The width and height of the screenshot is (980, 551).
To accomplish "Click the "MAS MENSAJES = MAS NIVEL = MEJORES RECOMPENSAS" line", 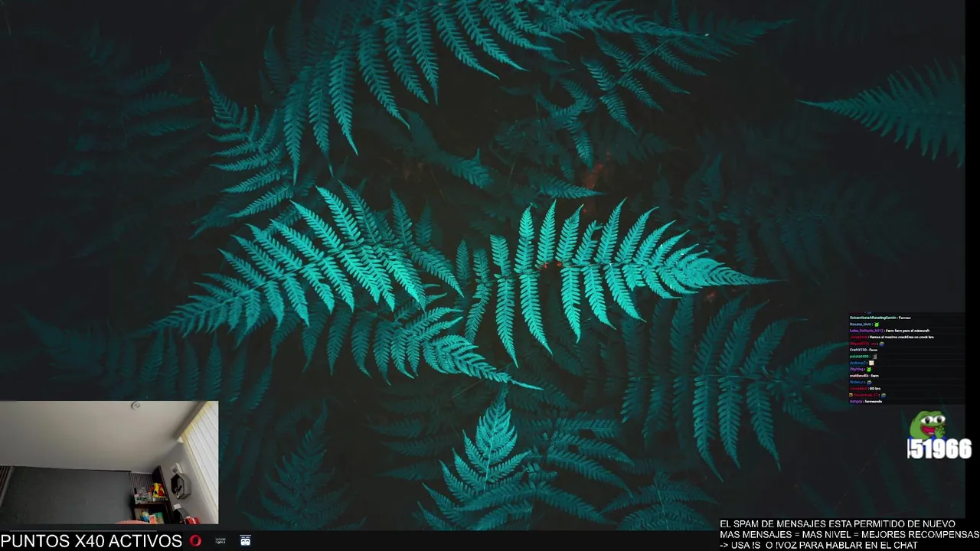I will tap(849, 534).
